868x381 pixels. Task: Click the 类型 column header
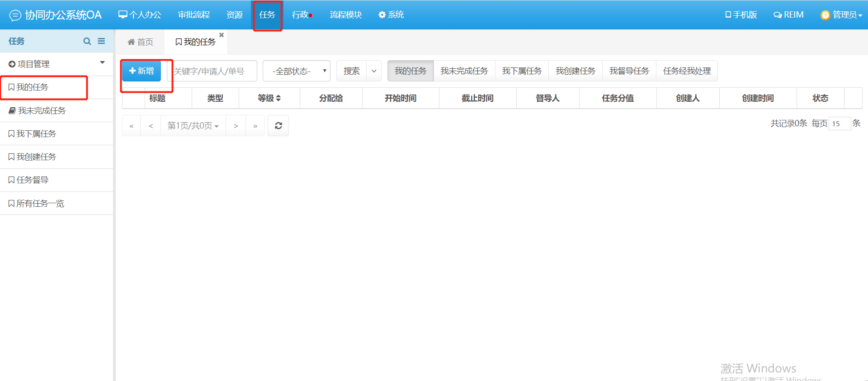215,98
